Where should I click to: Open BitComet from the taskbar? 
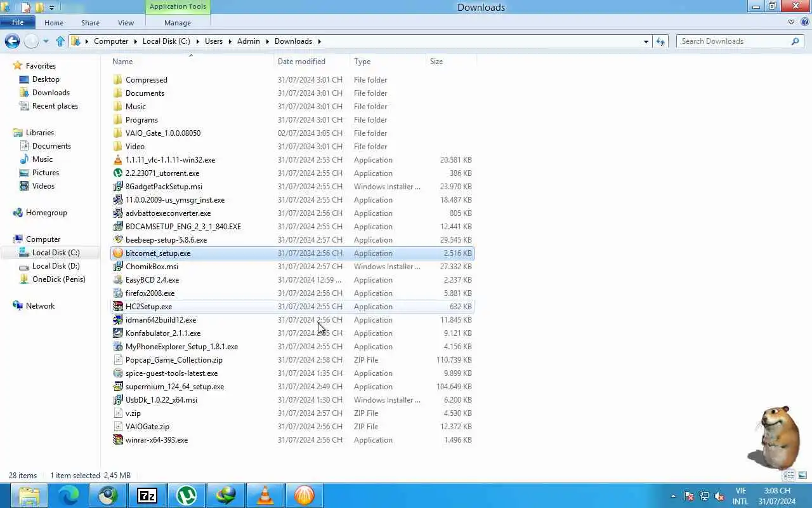pyautogui.click(x=304, y=495)
